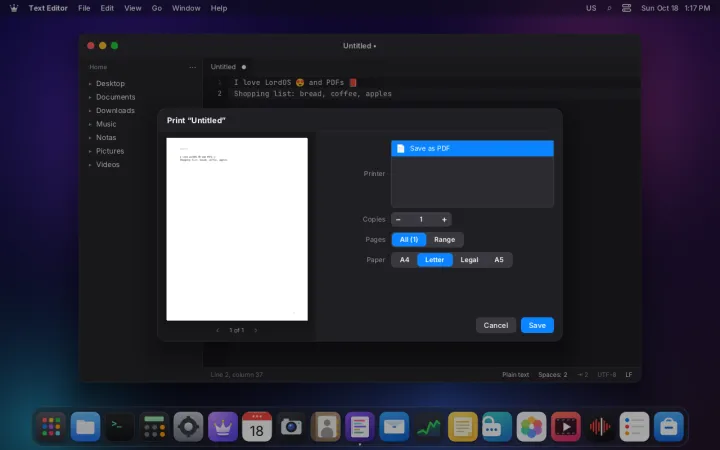The width and height of the screenshot is (720, 450).
Task: Open System Settings gear in the dock
Action: [x=188, y=427]
